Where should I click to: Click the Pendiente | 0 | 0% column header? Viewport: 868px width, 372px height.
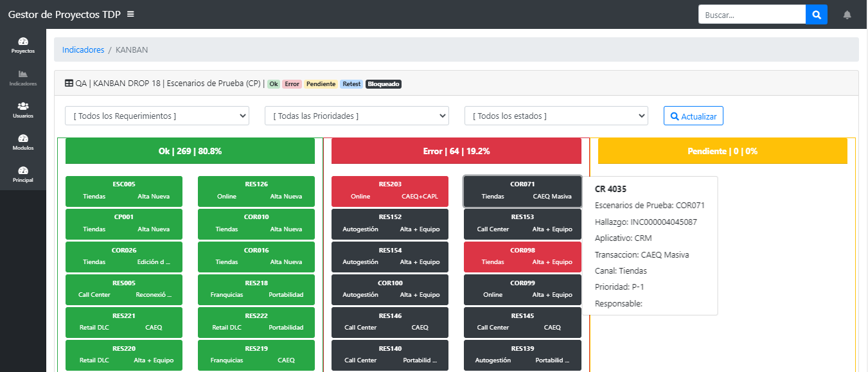[723, 151]
